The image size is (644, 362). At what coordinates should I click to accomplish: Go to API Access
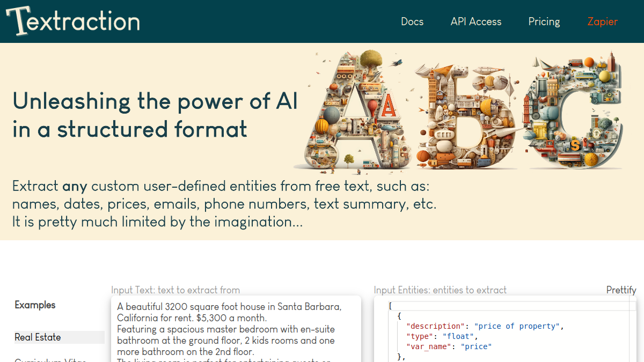[476, 21]
